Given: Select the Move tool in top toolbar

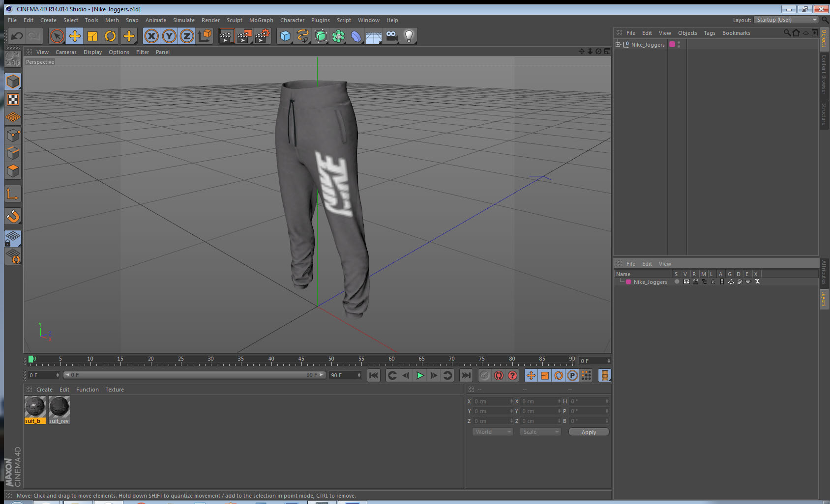Looking at the screenshot, I should [x=75, y=36].
